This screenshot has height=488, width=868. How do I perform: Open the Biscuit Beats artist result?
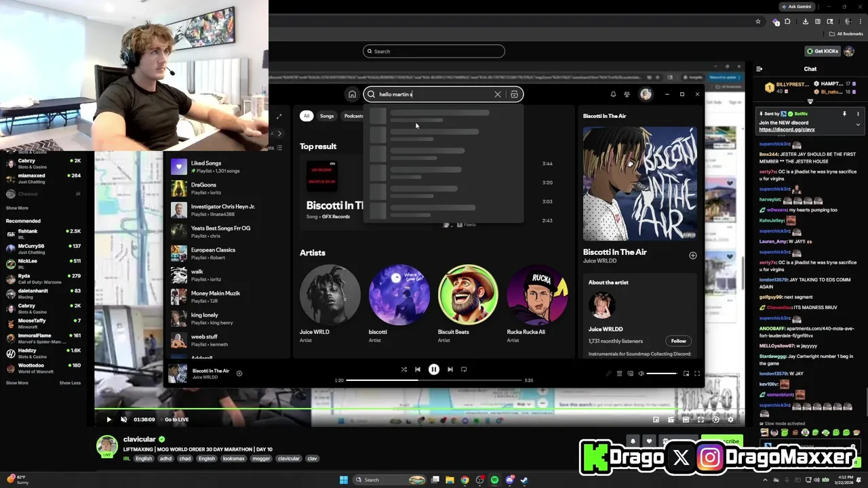468,303
